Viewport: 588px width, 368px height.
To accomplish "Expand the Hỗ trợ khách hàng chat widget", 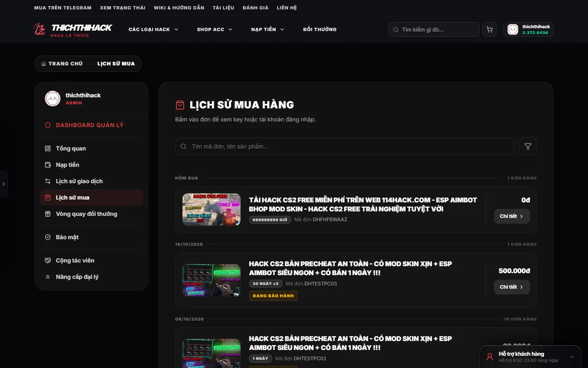I will [x=530, y=357].
